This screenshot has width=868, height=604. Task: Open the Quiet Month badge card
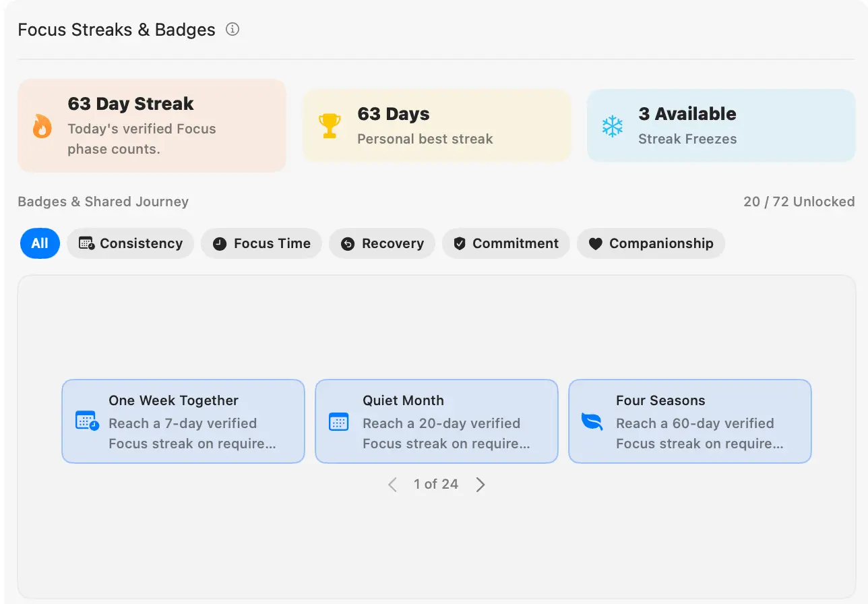[x=437, y=421]
